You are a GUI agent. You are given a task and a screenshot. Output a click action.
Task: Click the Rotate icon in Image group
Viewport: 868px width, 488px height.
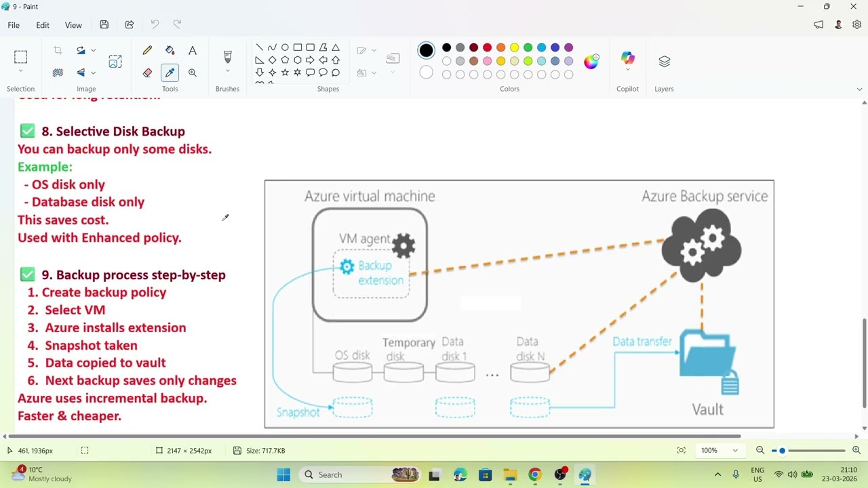[x=81, y=50]
